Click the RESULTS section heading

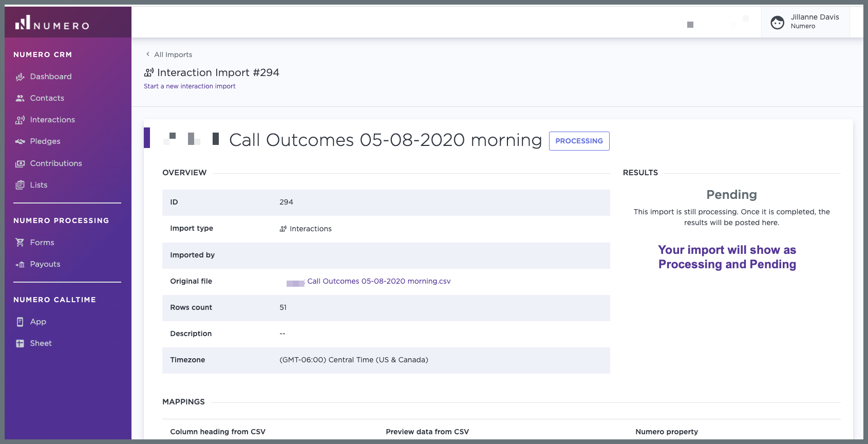point(640,173)
